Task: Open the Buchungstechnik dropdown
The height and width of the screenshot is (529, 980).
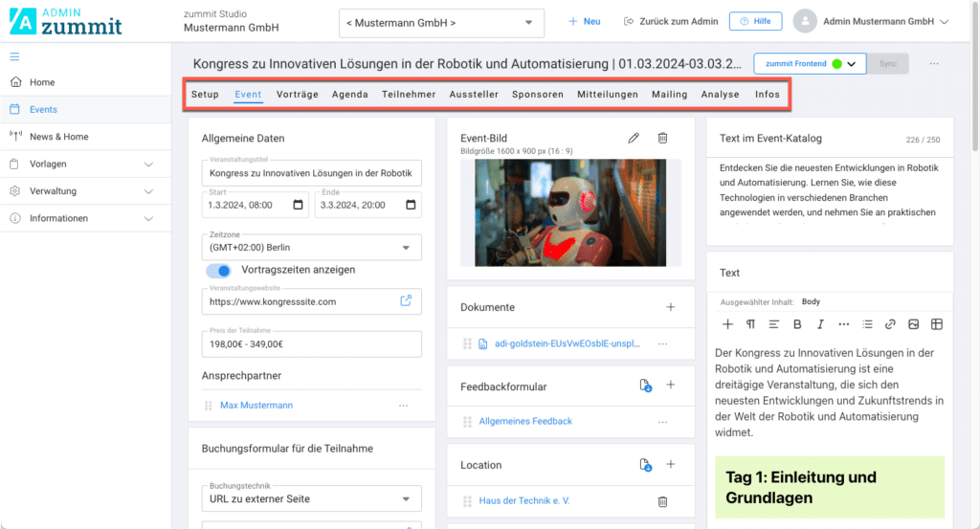Action: coord(311,498)
